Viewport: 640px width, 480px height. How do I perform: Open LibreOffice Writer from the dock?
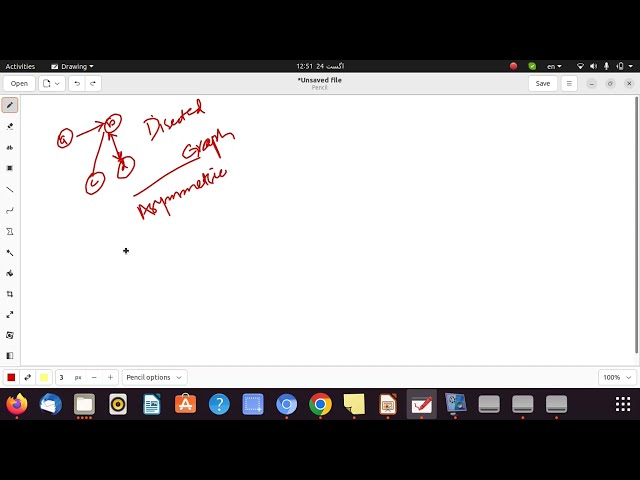[152, 404]
